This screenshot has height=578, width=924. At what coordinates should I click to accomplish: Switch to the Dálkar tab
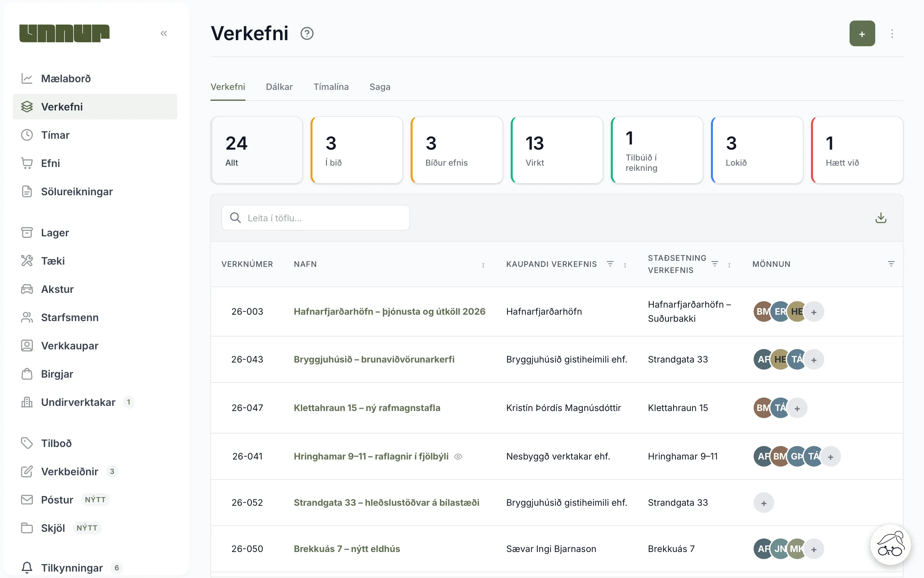click(x=279, y=87)
